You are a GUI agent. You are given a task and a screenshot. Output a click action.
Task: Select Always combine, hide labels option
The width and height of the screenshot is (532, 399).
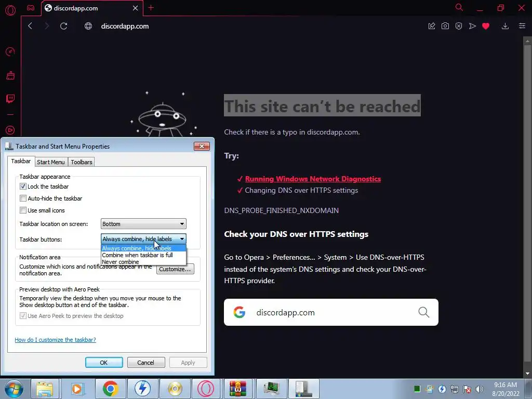(143, 248)
